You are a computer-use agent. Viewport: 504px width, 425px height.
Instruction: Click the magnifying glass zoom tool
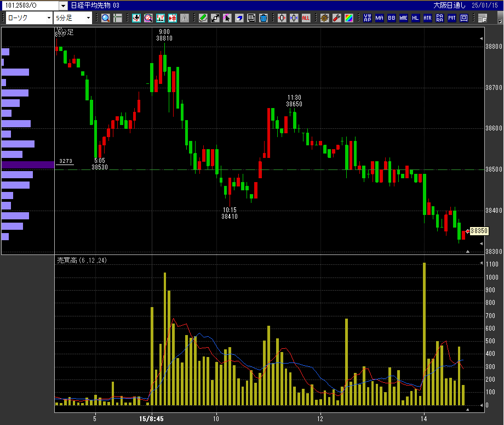point(105,18)
